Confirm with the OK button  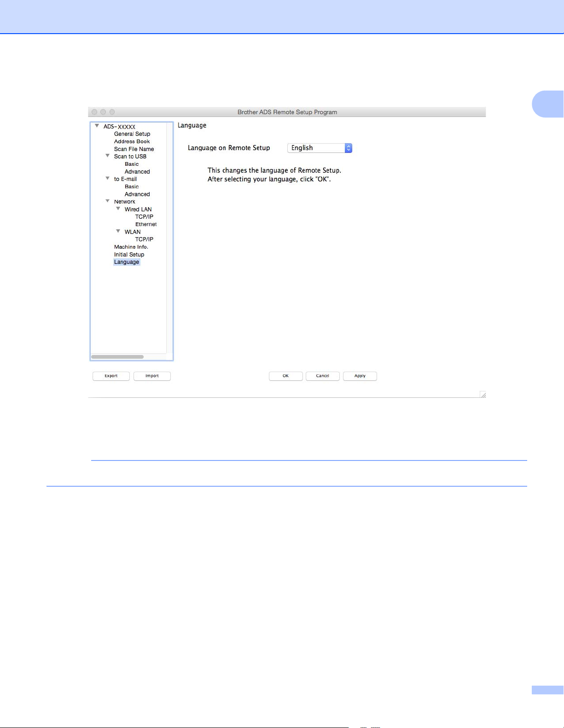285,376
